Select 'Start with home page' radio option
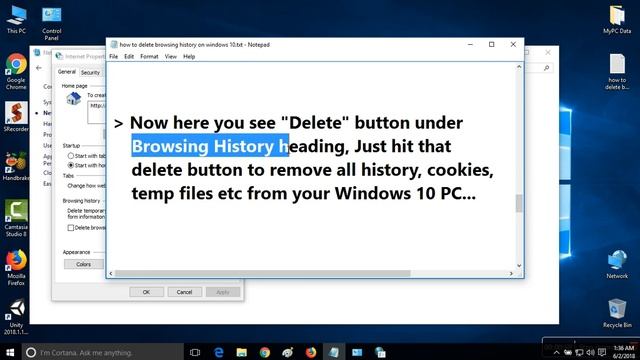The height and width of the screenshot is (360, 640). pos(71,165)
